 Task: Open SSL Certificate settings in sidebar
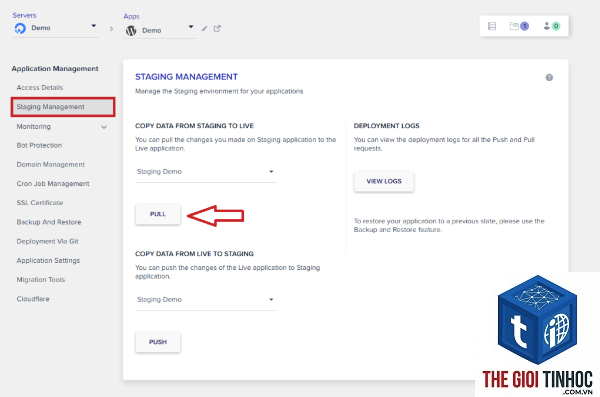click(40, 203)
